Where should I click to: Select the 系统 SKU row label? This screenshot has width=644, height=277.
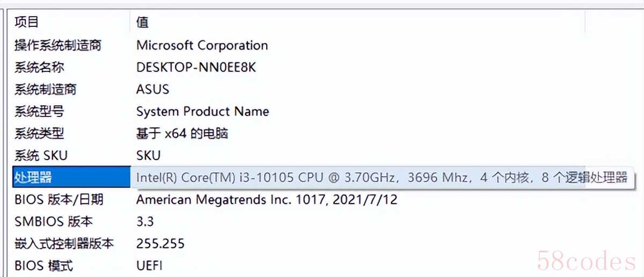(41, 156)
